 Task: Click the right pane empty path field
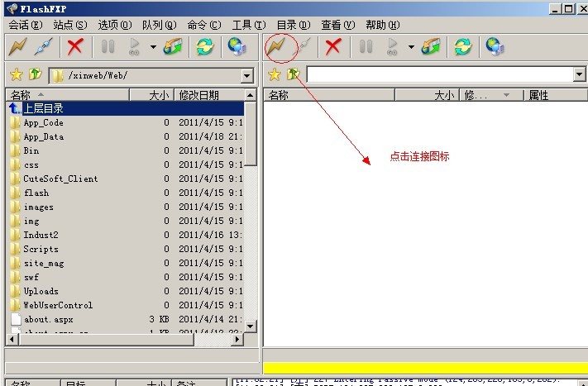(440, 74)
